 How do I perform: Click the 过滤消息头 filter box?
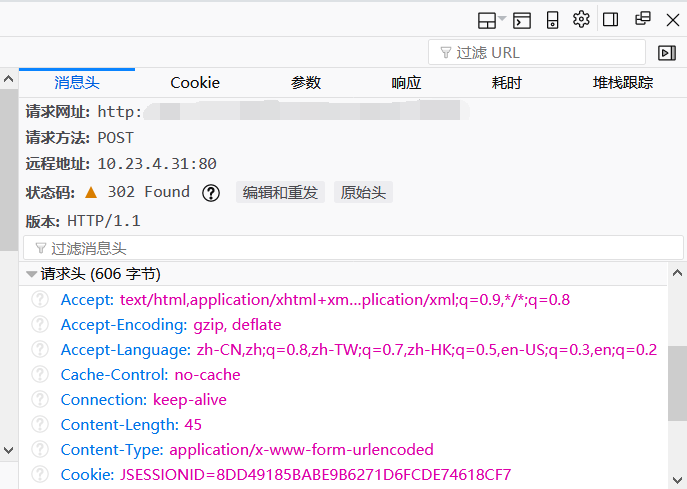pyautogui.click(x=353, y=248)
